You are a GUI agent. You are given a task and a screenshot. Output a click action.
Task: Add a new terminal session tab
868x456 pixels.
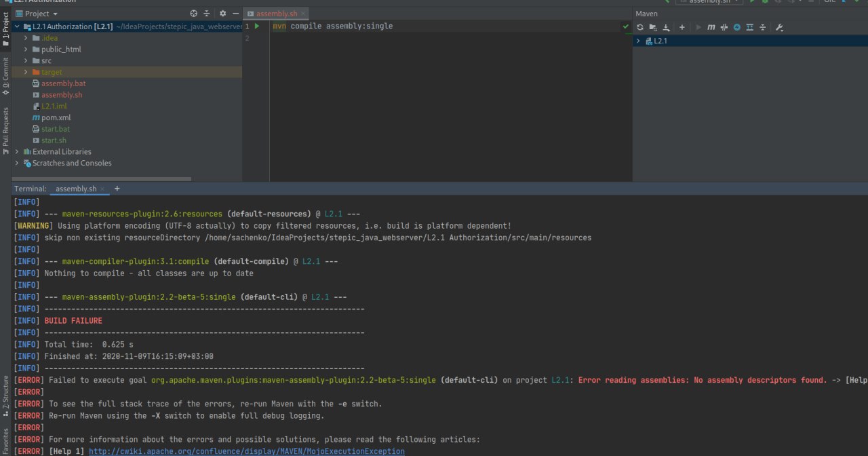click(117, 189)
